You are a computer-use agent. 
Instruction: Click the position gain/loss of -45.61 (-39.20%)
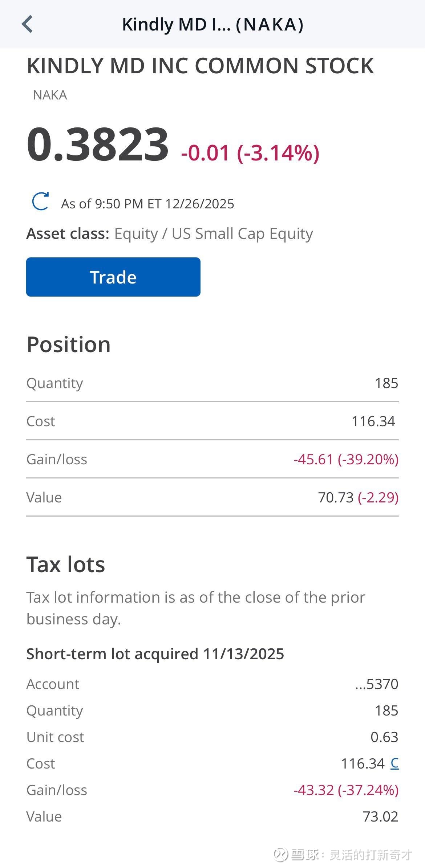click(346, 459)
